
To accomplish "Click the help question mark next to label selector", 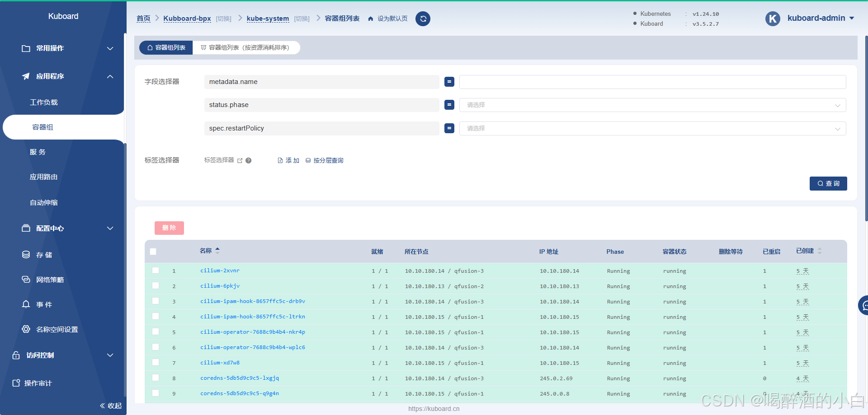I will pyautogui.click(x=248, y=160).
